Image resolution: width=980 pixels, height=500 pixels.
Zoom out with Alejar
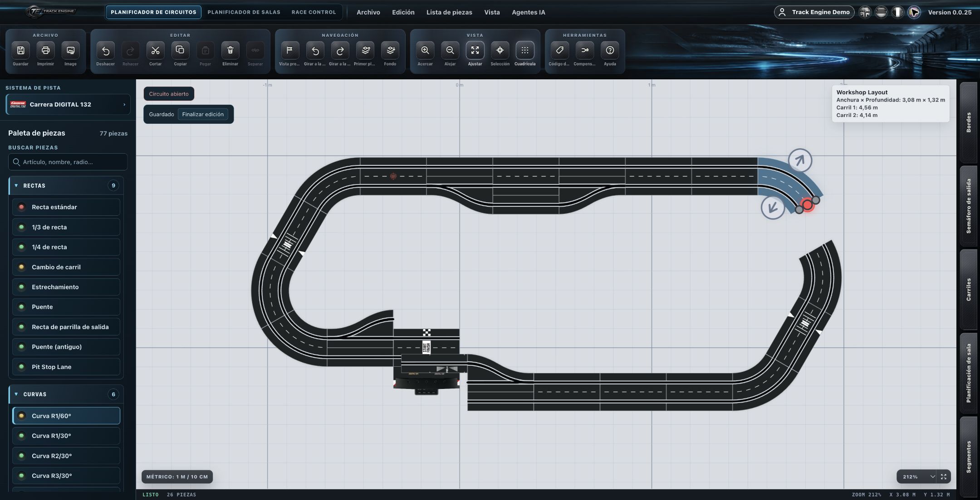450,50
